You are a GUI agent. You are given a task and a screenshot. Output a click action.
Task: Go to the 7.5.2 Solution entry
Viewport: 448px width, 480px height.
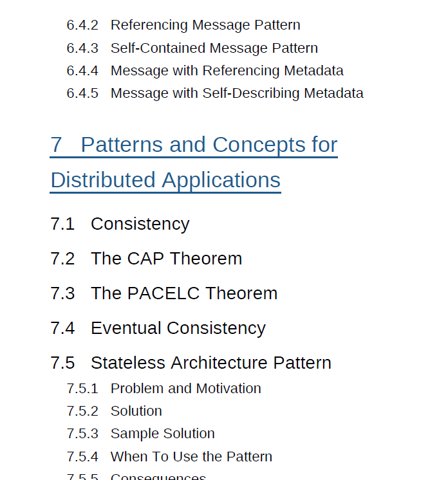(x=136, y=411)
